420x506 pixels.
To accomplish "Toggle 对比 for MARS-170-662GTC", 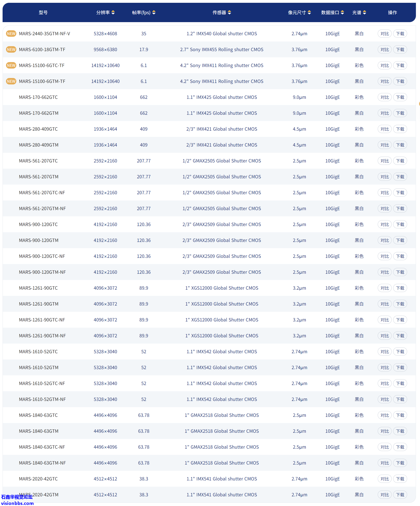I will (x=384, y=97).
